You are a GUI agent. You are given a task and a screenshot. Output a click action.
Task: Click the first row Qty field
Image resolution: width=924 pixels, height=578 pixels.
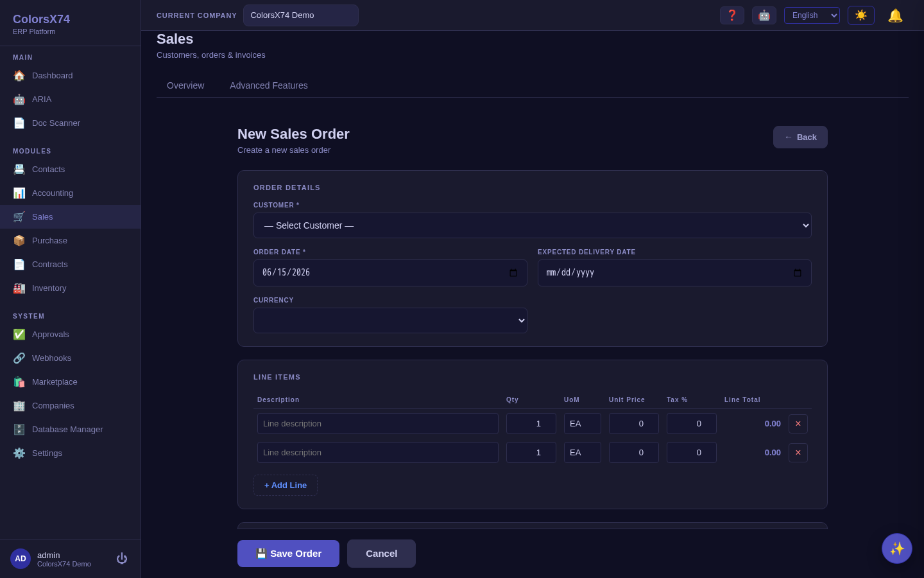531,424
